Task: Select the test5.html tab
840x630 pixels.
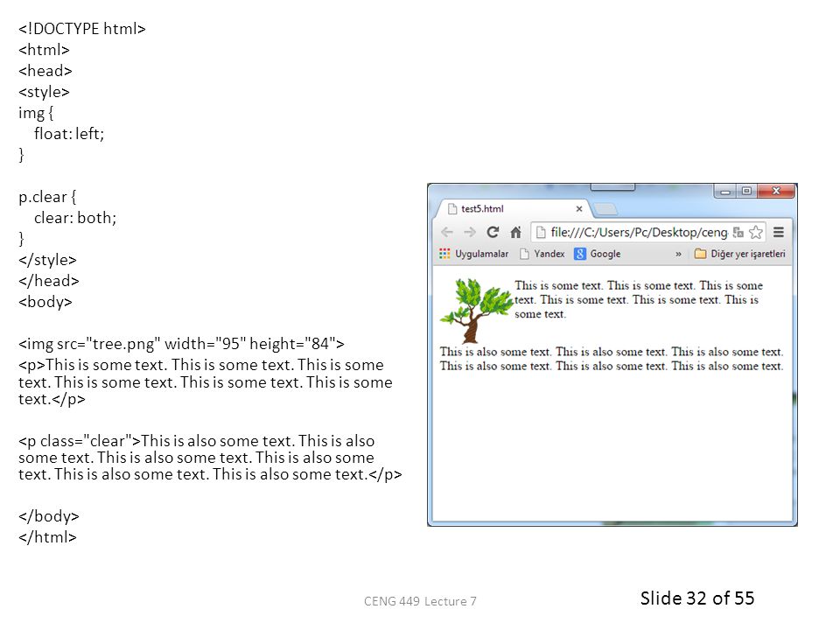Action: click(x=512, y=209)
